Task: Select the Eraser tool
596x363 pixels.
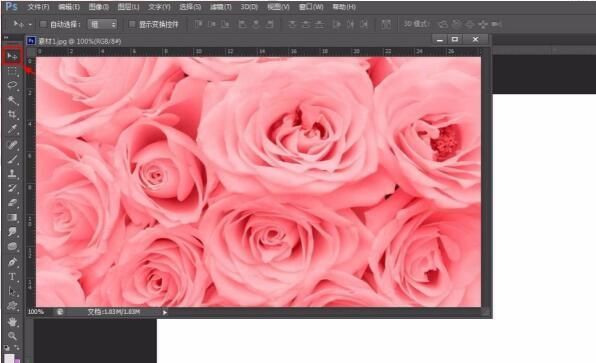Action: [12, 203]
